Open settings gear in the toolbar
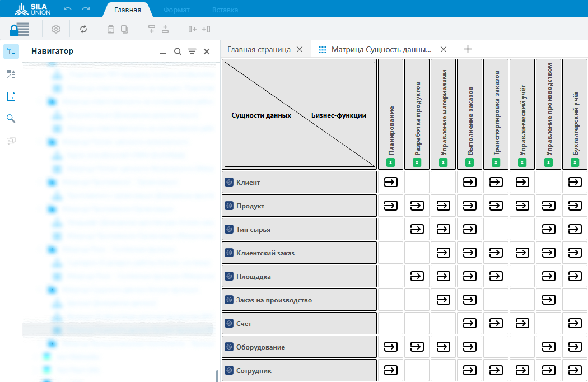The image size is (588, 382). (x=56, y=29)
